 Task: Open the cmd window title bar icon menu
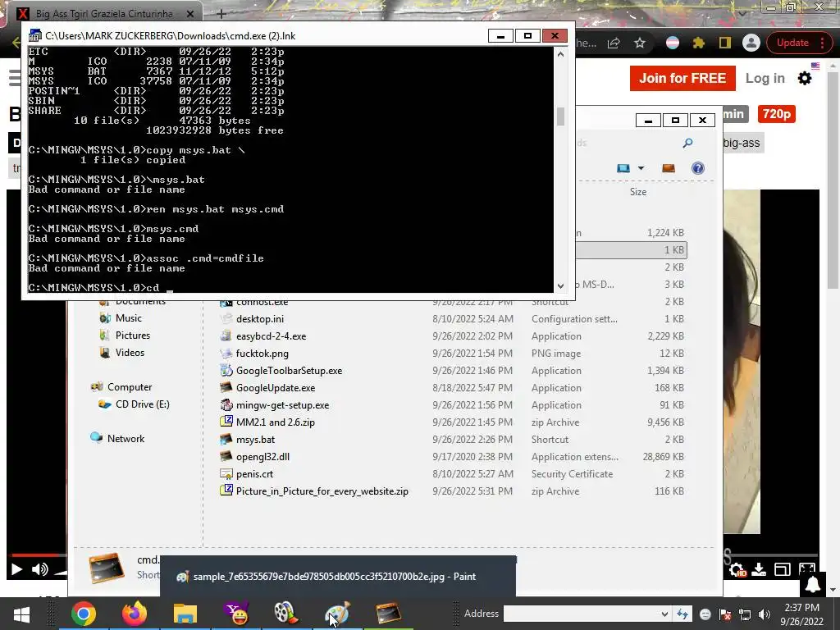pyautogui.click(x=34, y=36)
